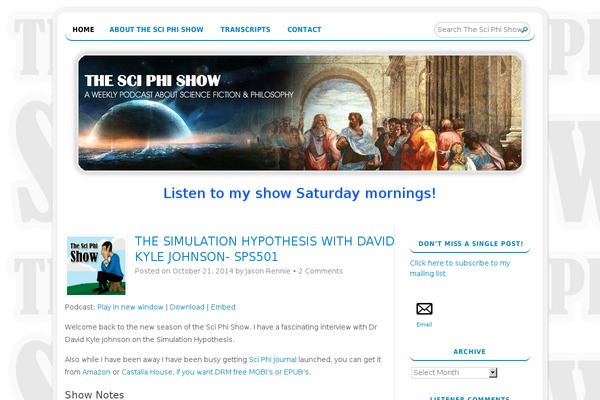Image resolution: width=600 pixels, height=400 pixels.
Task: Open the Select Month archive dropdown
Action: (454, 372)
